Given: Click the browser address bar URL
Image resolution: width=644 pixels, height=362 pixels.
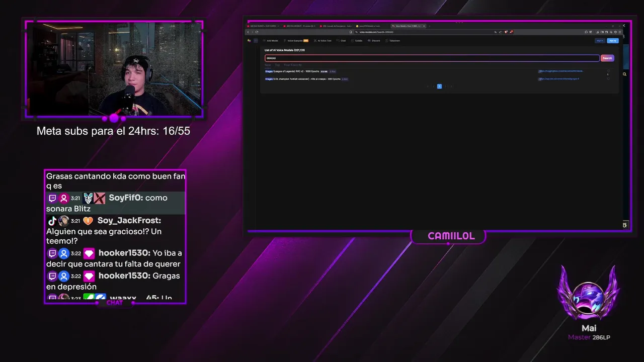Looking at the screenshot, I should [x=376, y=32].
